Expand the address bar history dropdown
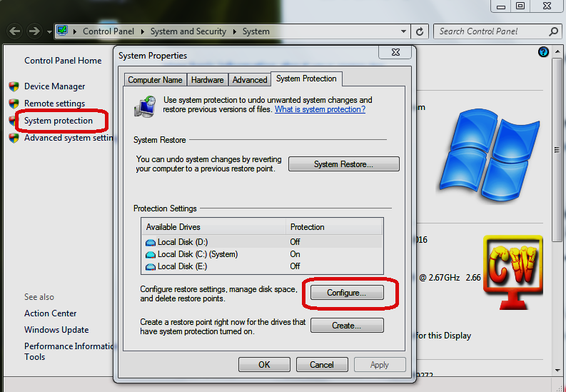 [x=404, y=31]
